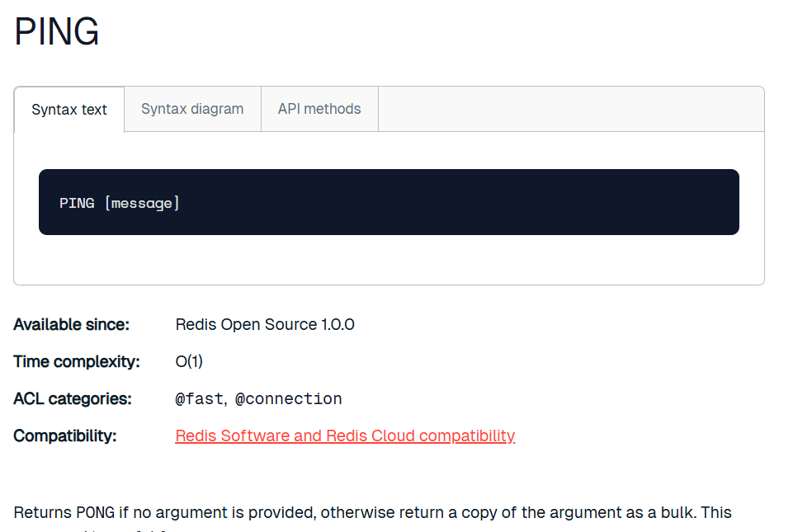This screenshot has height=532, width=793.
Task: Click the Redis Open Source 1.0.0 text
Action: pos(265,325)
